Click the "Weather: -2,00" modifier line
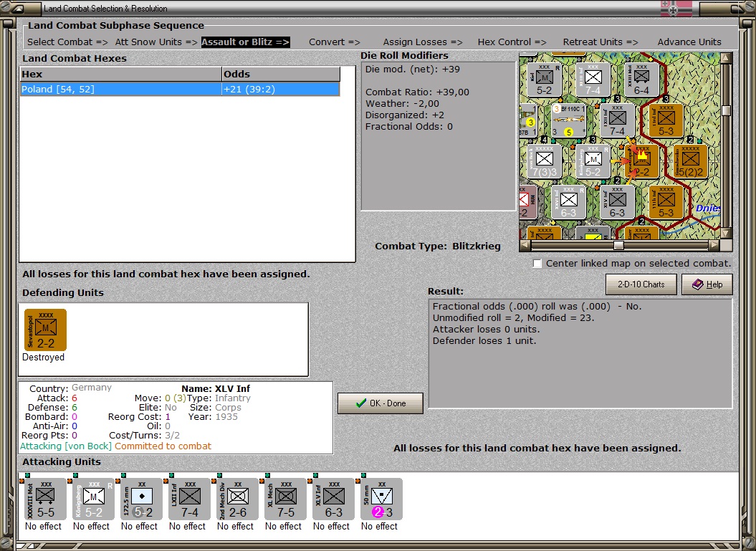This screenshot has height=551, width=756. pyautogui.click(x=402, y=104)
